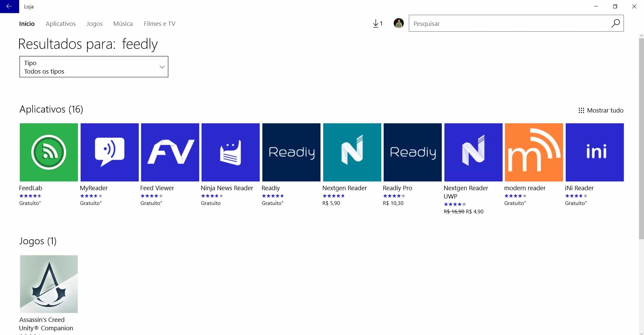Minimize the Loja window

pos(596,6)
